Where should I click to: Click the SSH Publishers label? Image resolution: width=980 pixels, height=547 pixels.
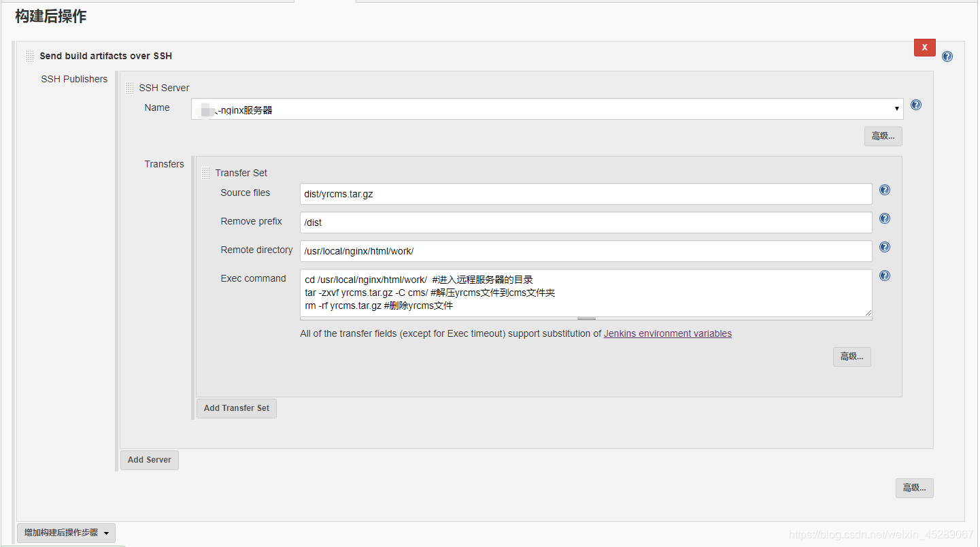[74, 79]
